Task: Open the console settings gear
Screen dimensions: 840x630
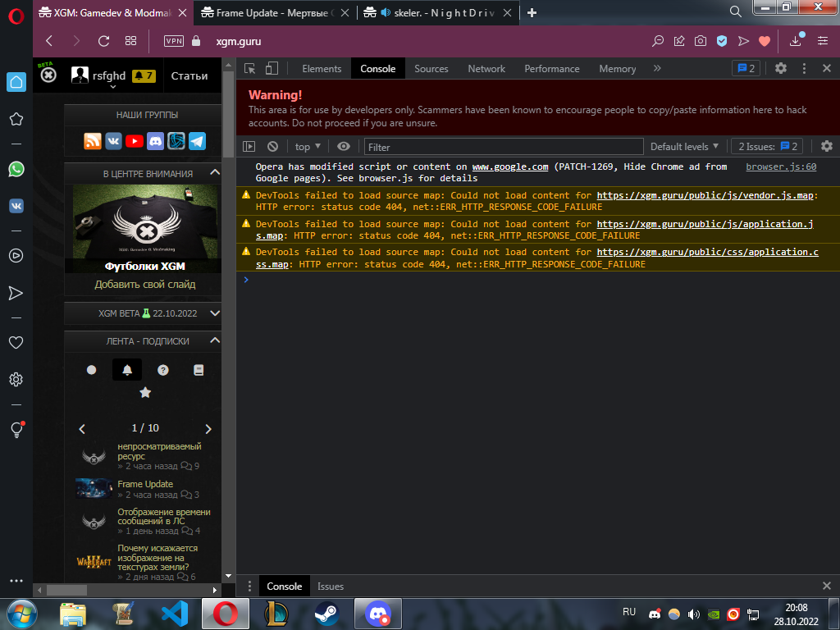Action: (827, 146)
